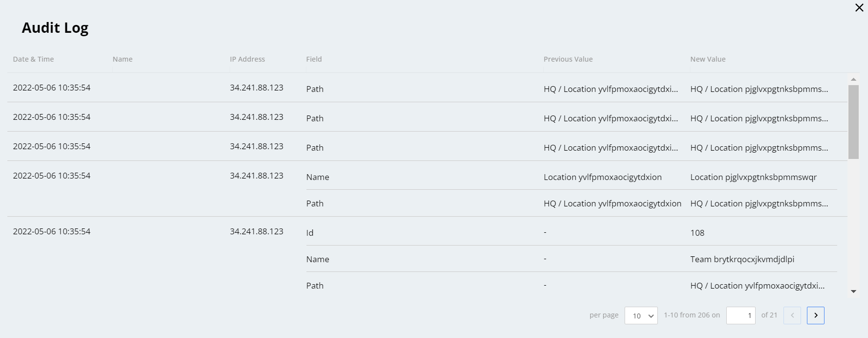Click the Previous Value column header
868x338 pixels.
568,59
